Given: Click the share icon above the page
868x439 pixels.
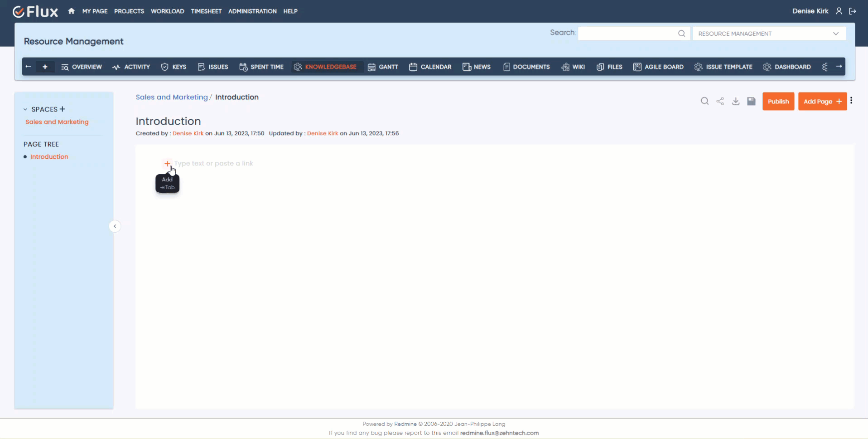Looking at the screenshot, I should pos(720,101).
